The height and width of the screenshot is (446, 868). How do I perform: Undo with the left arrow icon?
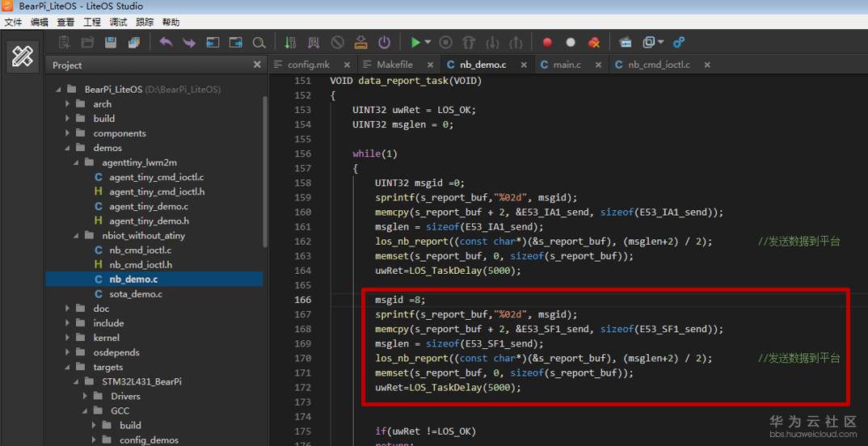166,43
